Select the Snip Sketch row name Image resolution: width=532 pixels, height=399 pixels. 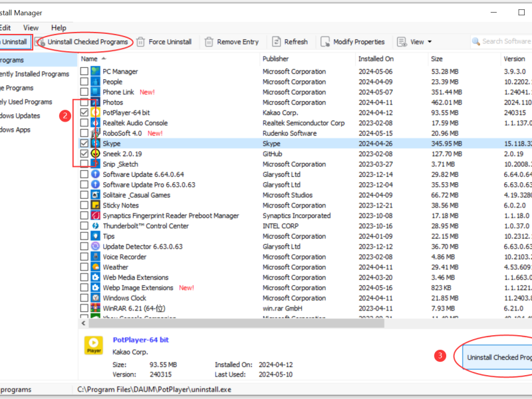120,164
